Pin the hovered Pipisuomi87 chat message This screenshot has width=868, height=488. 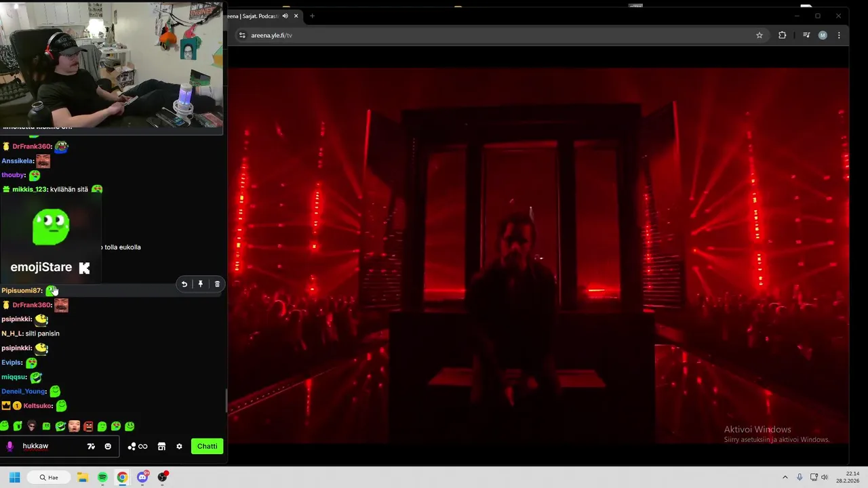pos(201,284)
